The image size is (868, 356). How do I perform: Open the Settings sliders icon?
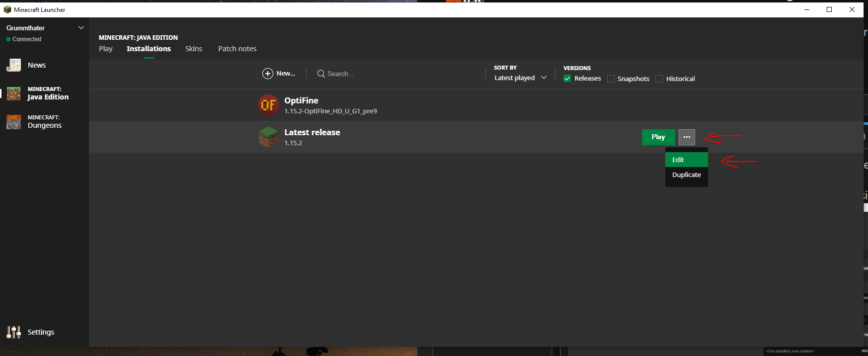(x=13, y=332)
